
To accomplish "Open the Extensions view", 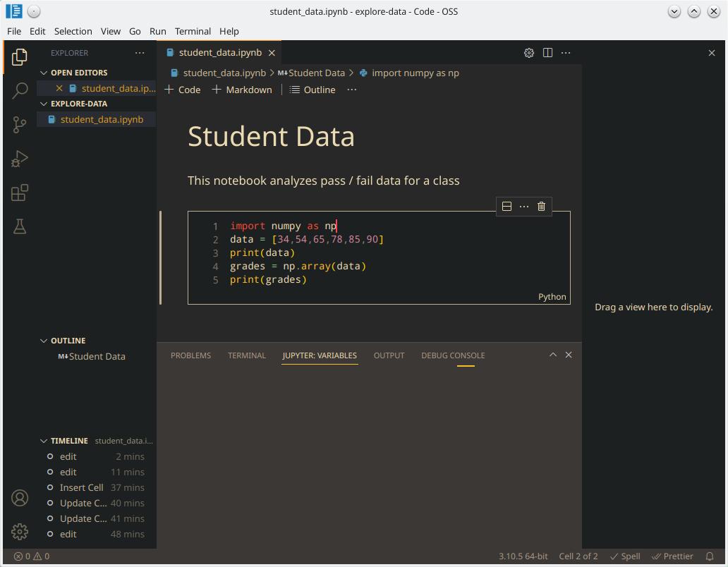I will click(x=20, y=193).
